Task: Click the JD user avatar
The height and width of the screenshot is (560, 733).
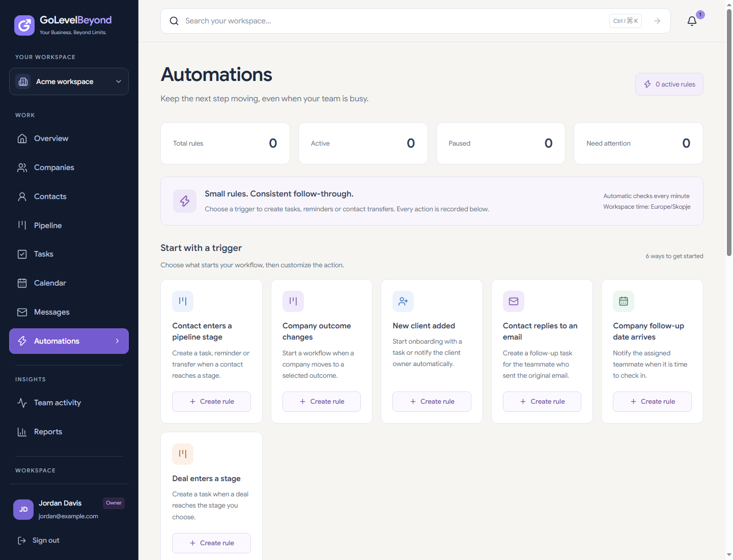Action: pyautogui.click(x=23, y=510)
